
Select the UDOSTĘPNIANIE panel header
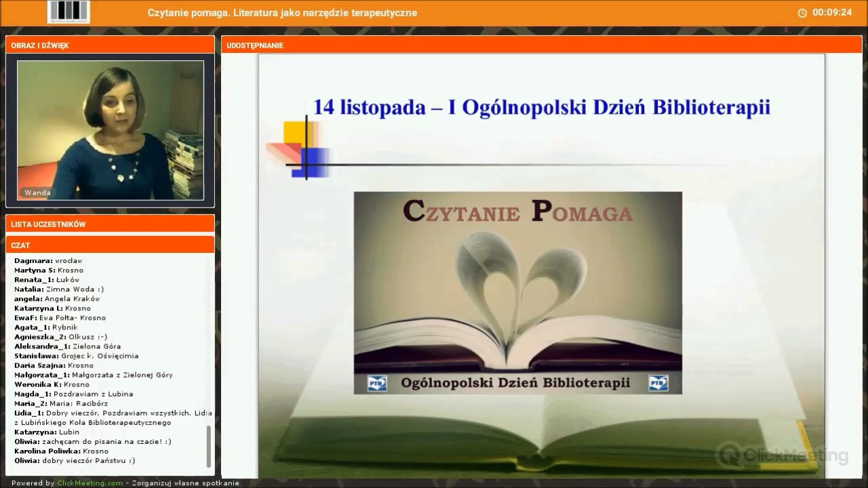[x=541, y=45]
